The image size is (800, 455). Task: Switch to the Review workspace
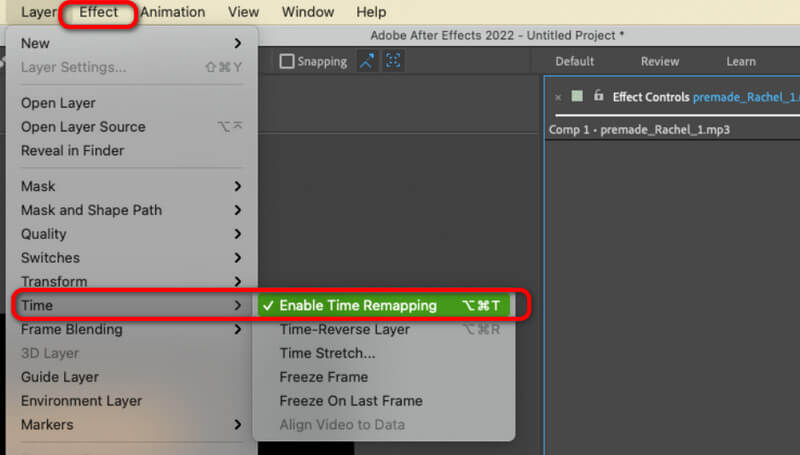659,61
